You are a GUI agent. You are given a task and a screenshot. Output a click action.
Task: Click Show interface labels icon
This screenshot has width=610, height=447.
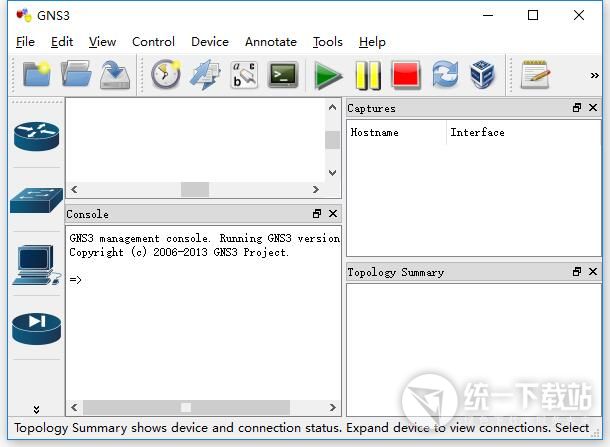click(x=205, y=74)
